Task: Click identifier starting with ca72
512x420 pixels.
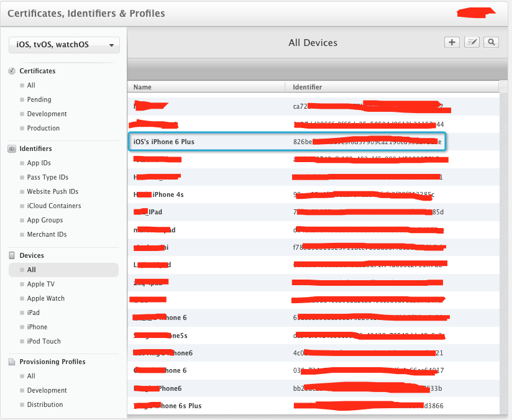Action: pos(368,106)
